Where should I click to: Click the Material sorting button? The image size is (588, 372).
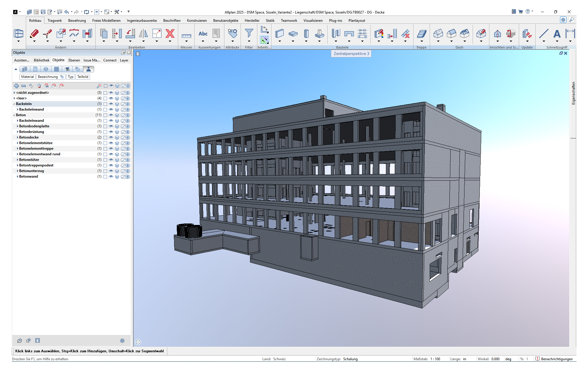click(27, 76)
